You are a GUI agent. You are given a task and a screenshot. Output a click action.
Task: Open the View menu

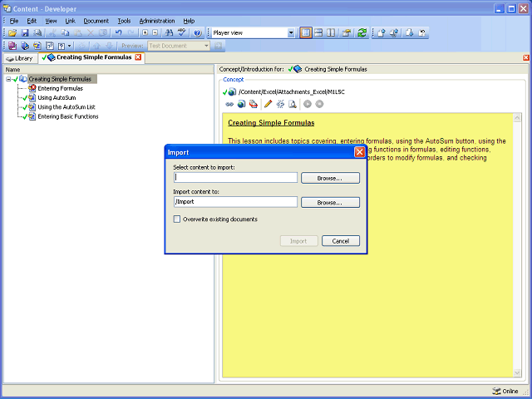coord(51,21)
